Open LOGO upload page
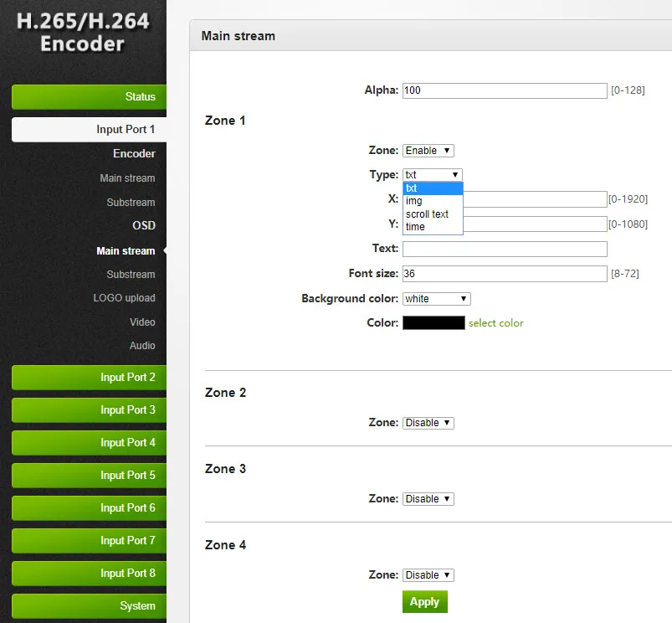The image size is (672, 623). (125, 298)
